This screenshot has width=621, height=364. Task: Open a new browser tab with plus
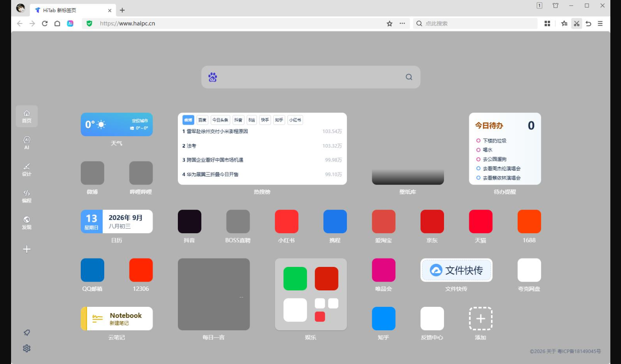click(122, 10)
